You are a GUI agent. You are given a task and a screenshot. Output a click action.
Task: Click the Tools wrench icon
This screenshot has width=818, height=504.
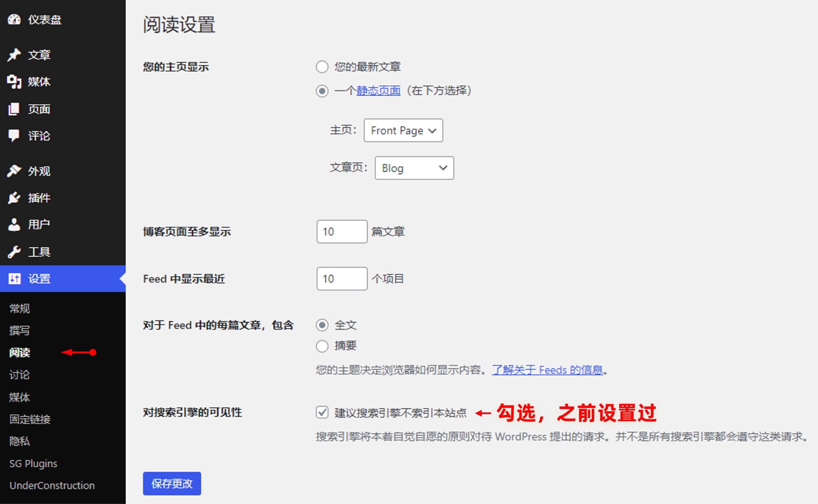click(14, 252)
